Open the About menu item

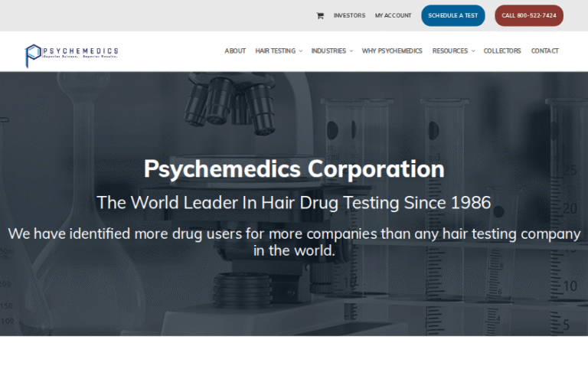point(235,51)
